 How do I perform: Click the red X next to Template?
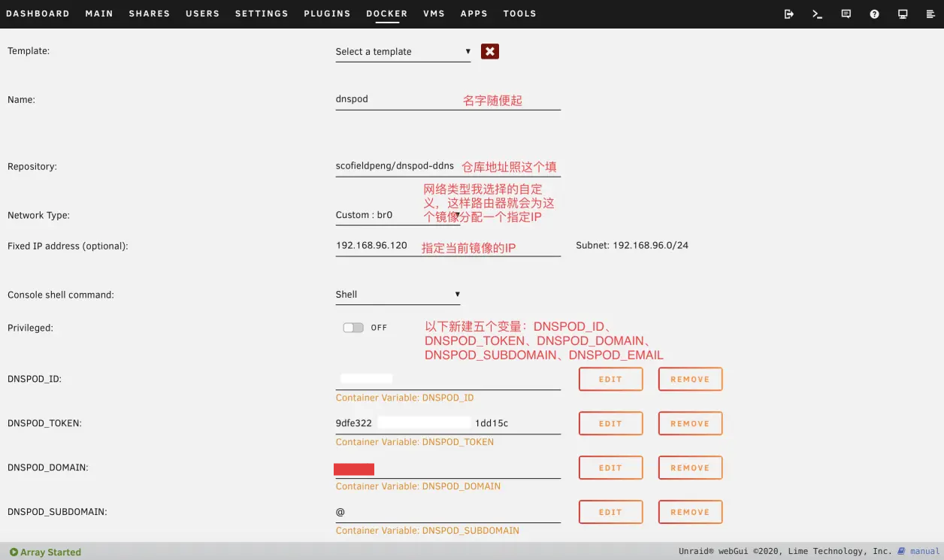pos(489,51)
